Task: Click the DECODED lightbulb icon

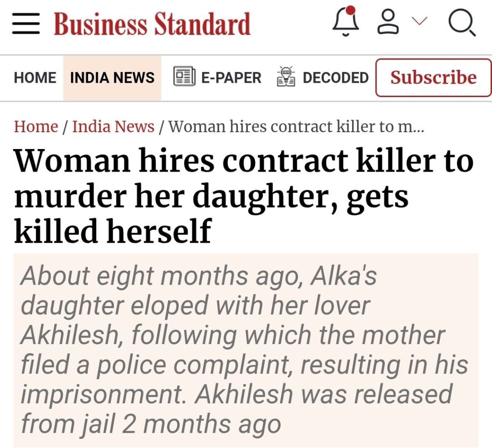Action: tap(286, 77)
